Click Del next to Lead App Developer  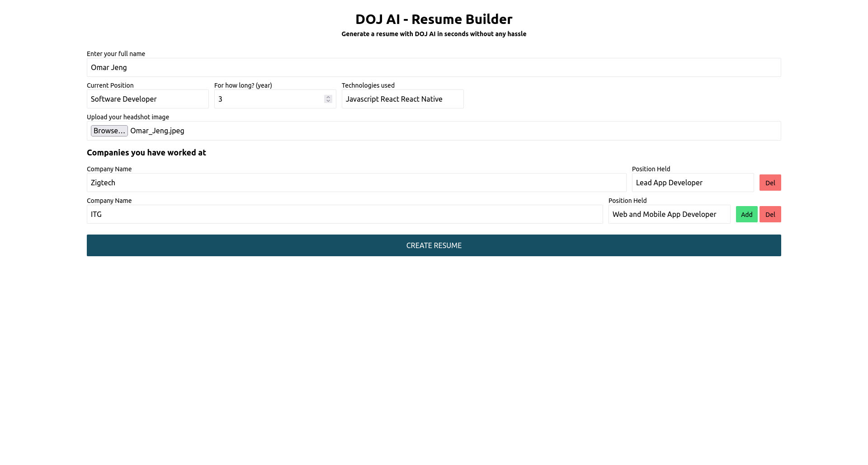click(770, 183)
